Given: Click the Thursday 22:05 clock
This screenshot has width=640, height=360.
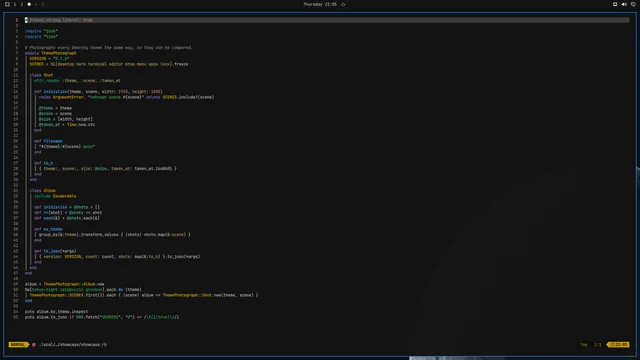Looking at the screenshot, I should (x=320, y=4).
